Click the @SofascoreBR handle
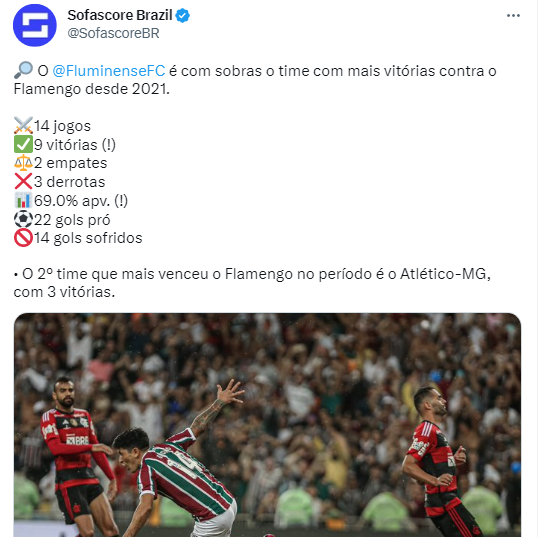Image resolution: width=542 pixels, height=537 pixels. click(x=113, y=33)
